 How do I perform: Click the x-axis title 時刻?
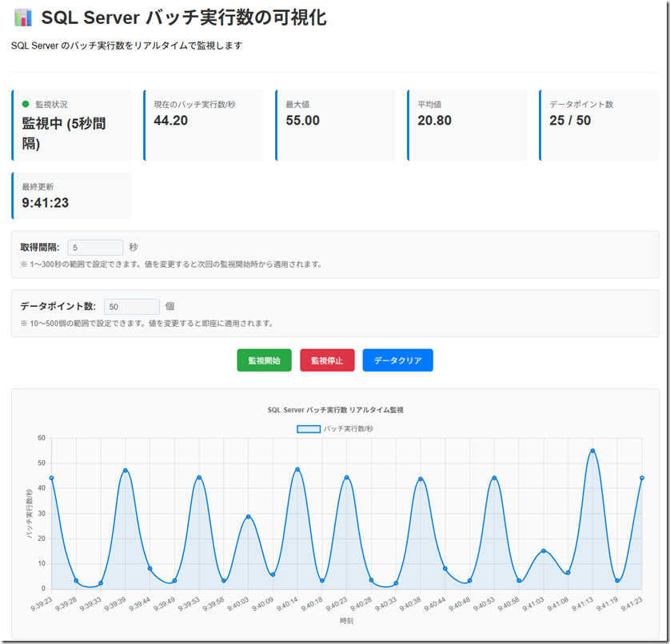346,621
